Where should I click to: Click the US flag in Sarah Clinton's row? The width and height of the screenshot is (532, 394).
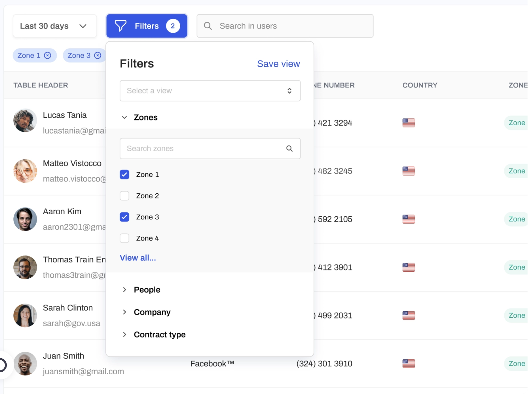pyautogui.click(x=409, y=315)
